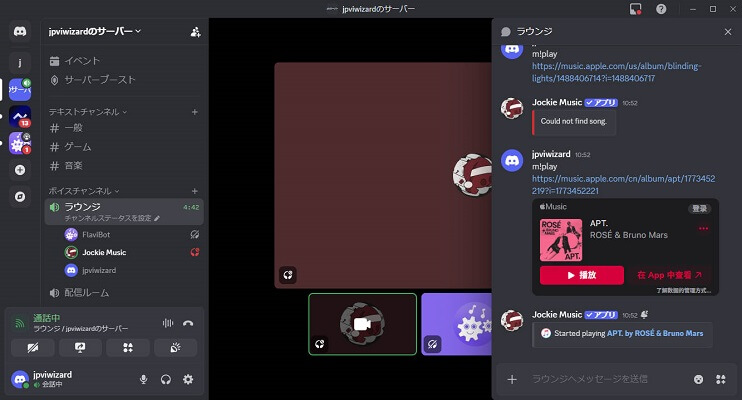The image size is (742, 400).
Task: Click 在 App 中查看 link
Action: 669,275
